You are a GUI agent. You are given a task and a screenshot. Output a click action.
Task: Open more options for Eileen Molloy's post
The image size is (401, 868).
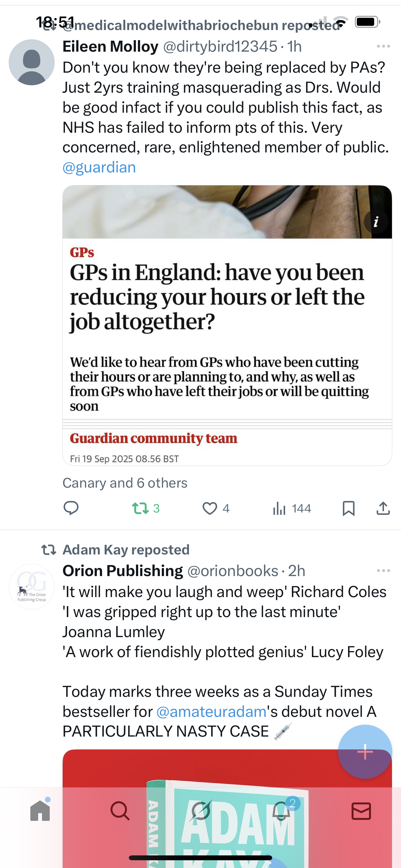384,46
